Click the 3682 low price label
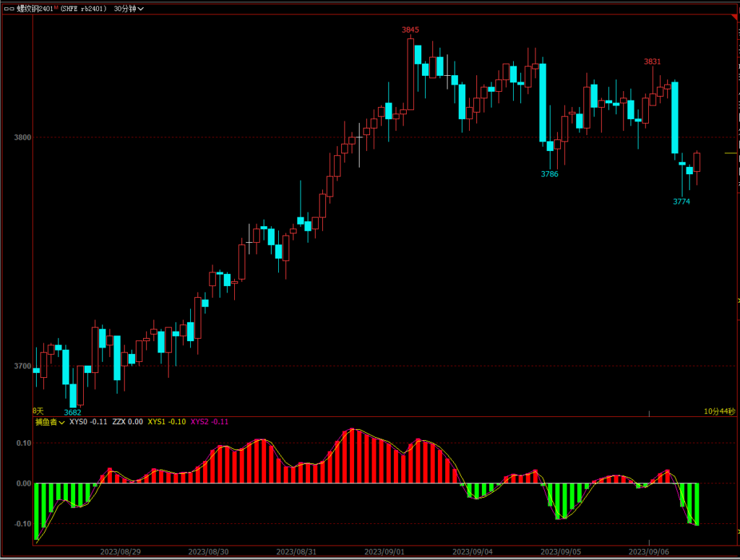This screenshot has height=560, width=740. click(73, 413)
